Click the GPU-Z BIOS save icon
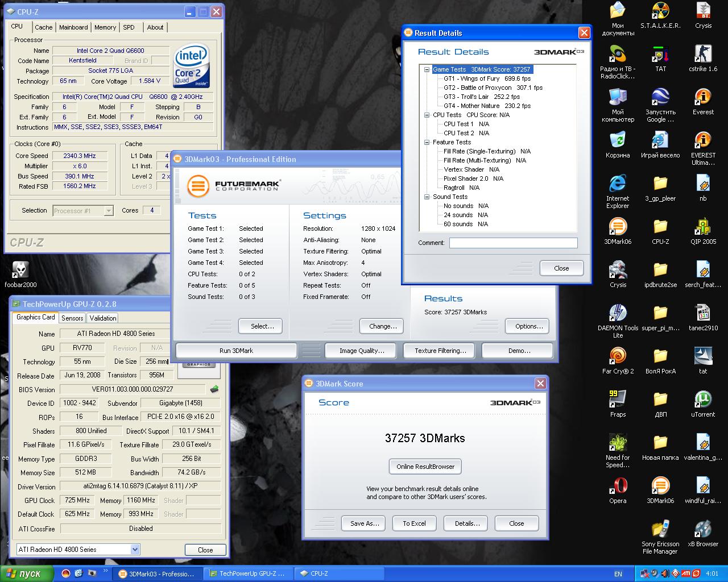 [x=214, y=389]
